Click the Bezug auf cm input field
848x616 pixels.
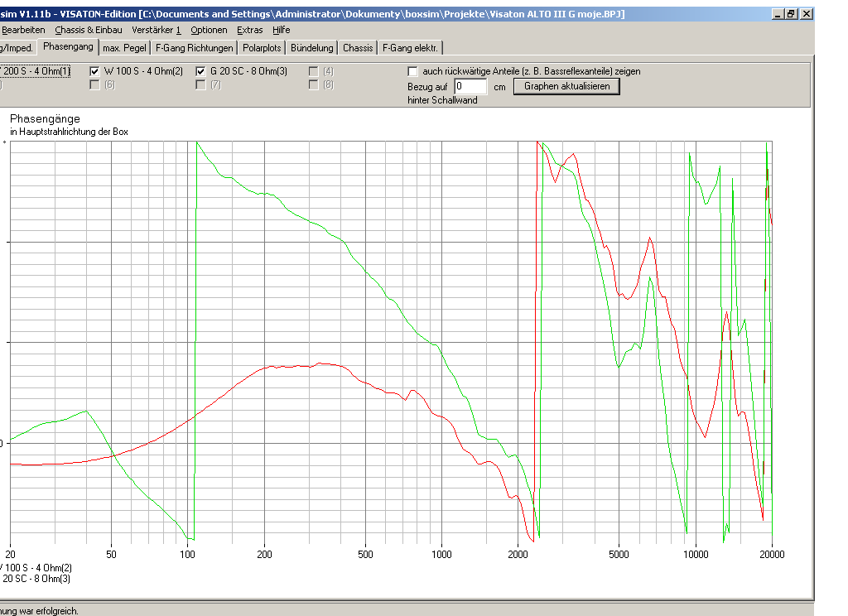[x=470, y=87]
